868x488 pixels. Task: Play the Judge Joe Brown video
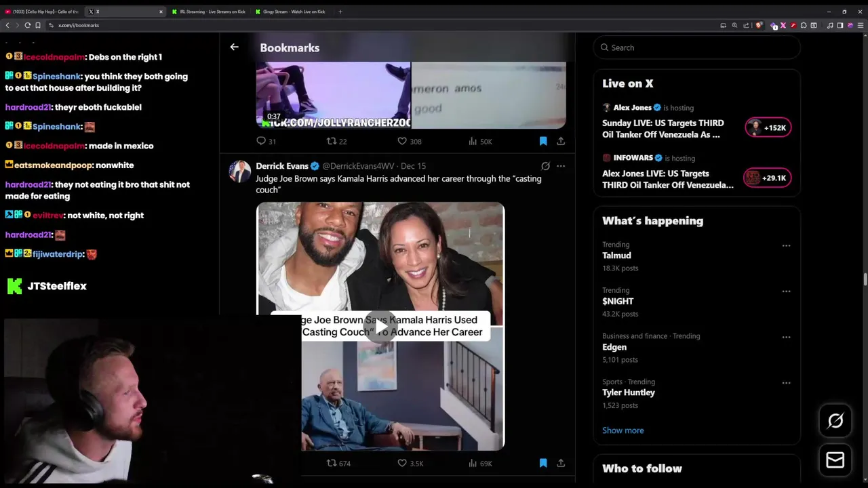[x=380, y=328]
